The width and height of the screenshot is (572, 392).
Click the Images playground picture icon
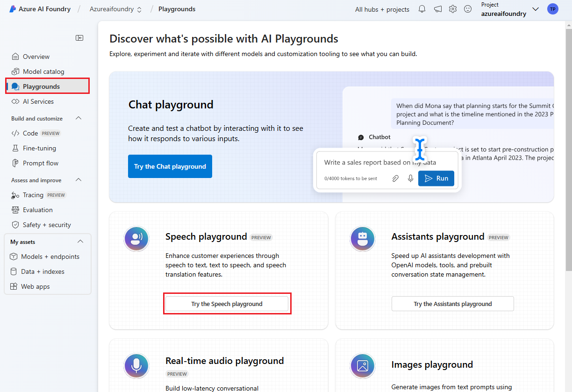363,366
